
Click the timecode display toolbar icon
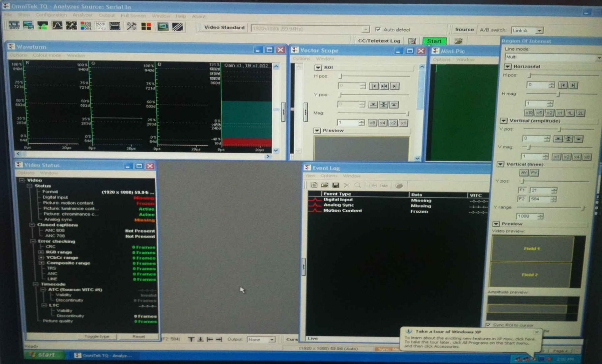tap(115, 26)
